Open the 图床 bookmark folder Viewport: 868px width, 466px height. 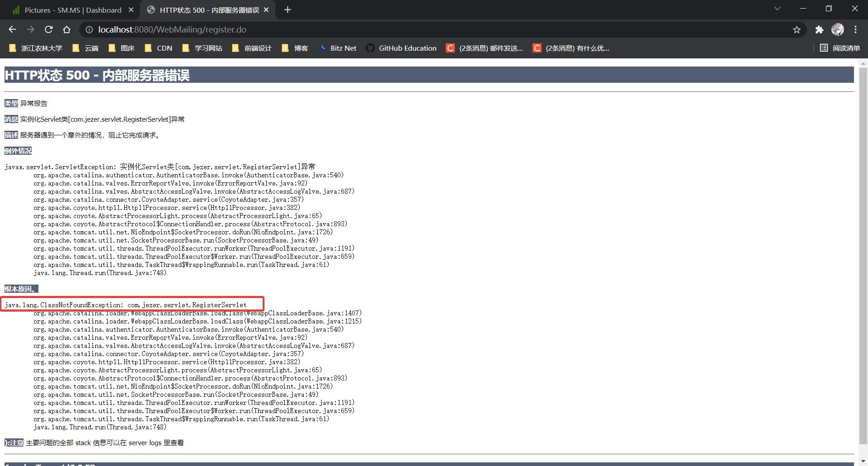tap(122, 48)
